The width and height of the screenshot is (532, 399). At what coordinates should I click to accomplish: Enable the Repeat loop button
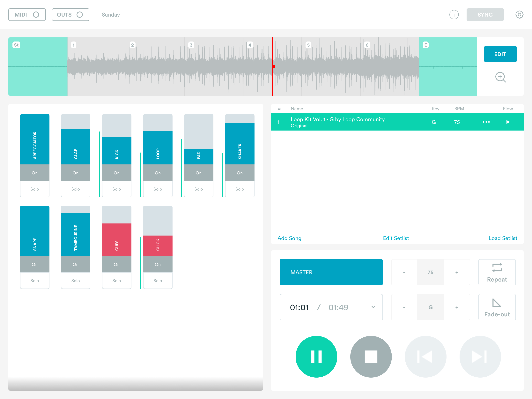[x=497, y=272]
